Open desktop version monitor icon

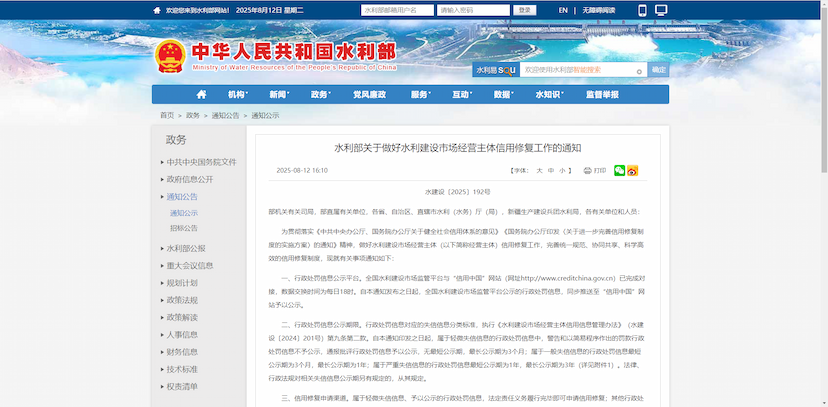[661, 10]
